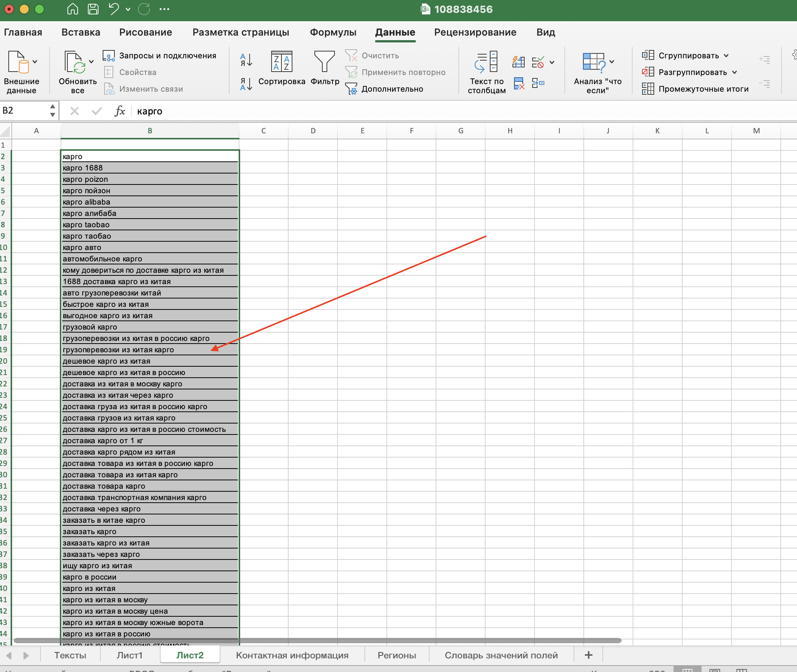Select the cell доставка карго от 1 кг
This screenshot has width=797, height=672.
pyautogui.click(x=150, y=441)
